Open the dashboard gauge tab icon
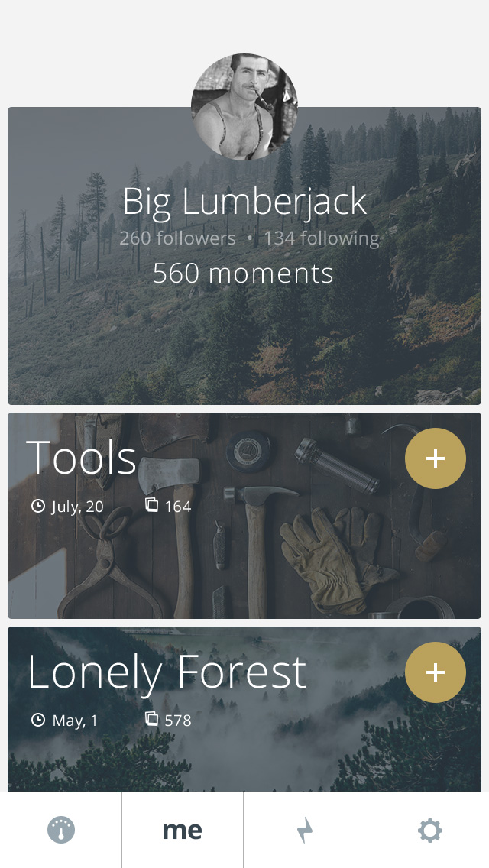Screen dimensions: 489x868 pyautogui.click(x=61, y=830)
